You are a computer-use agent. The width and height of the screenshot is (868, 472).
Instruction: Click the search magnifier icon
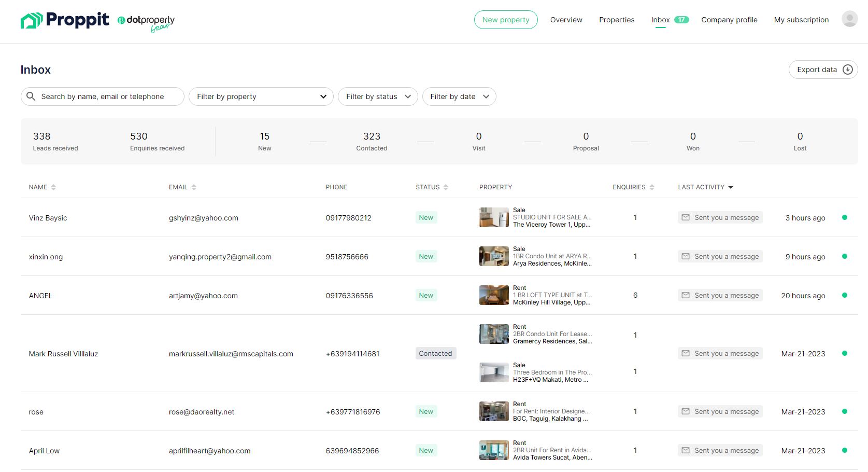(31, 96)
